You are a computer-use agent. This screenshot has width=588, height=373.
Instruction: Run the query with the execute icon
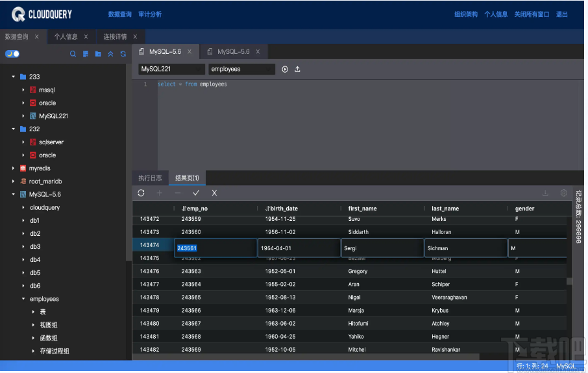[x=285, y=70]
